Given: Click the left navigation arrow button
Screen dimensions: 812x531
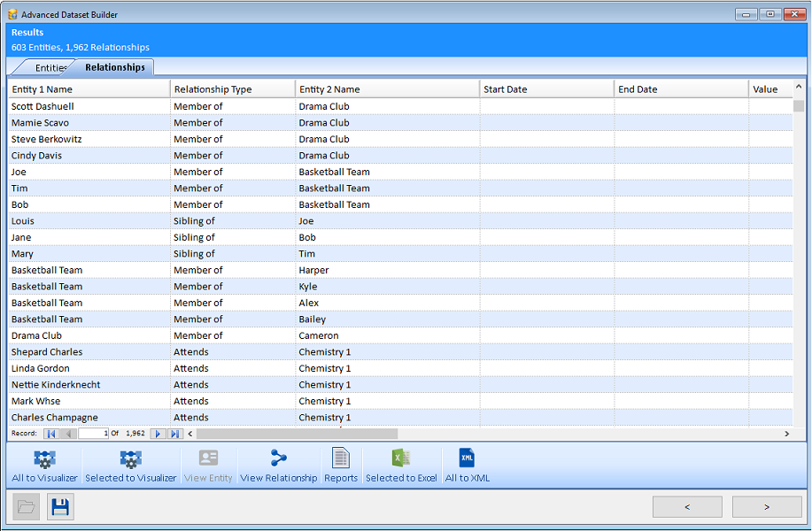Looking at the screenshot, I should pyautogui.click(x=687, y=506).
